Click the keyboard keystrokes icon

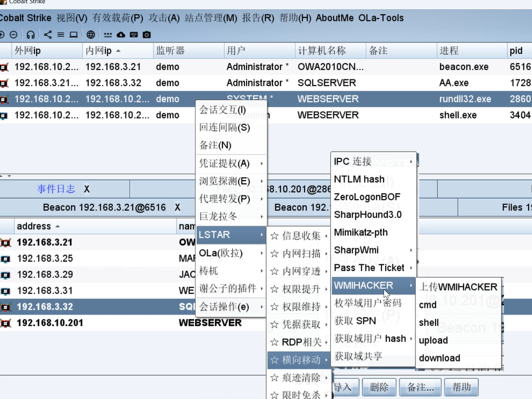pyautogui.click(x=134, y=34)
